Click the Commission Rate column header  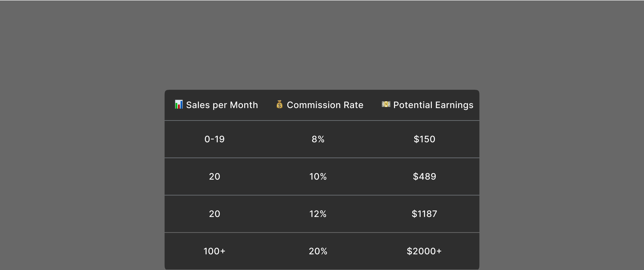coord(325,105)
